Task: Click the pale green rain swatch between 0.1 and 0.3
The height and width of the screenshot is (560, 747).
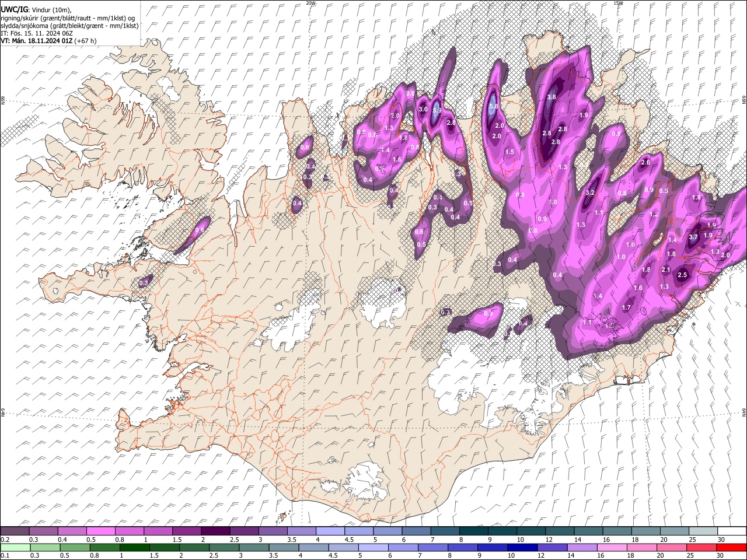Action: coord(15,548)
